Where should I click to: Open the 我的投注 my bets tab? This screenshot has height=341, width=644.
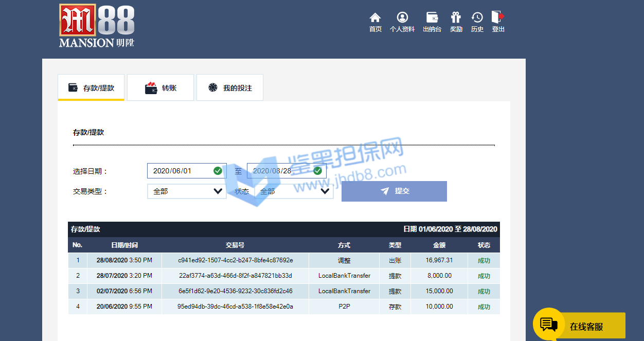coord(230,88)
